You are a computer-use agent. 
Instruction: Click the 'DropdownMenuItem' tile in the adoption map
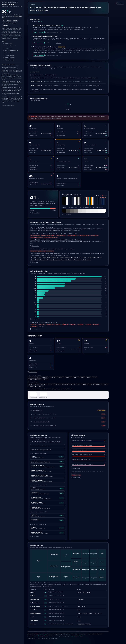[54, 577]
